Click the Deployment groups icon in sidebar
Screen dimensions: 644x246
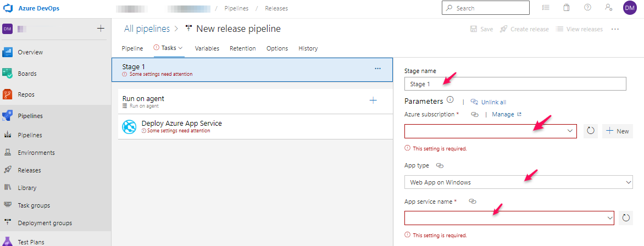pyautogui.click(x=7, y=222)
